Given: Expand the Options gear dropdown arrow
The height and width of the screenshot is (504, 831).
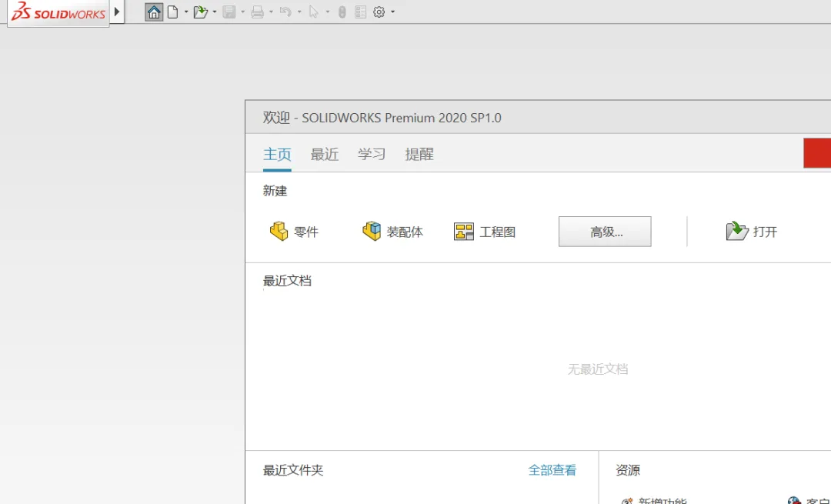Looking at the screenshot, I should (x=392, y=12).
